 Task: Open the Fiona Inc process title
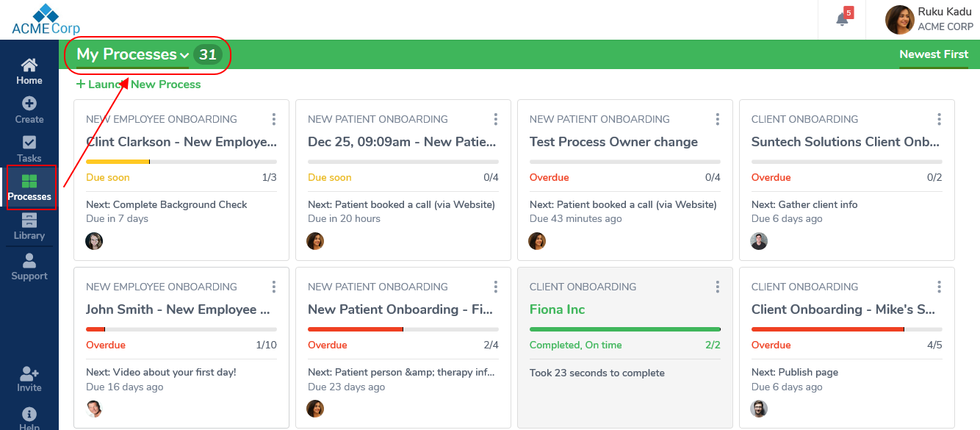[x=558, y=309]
